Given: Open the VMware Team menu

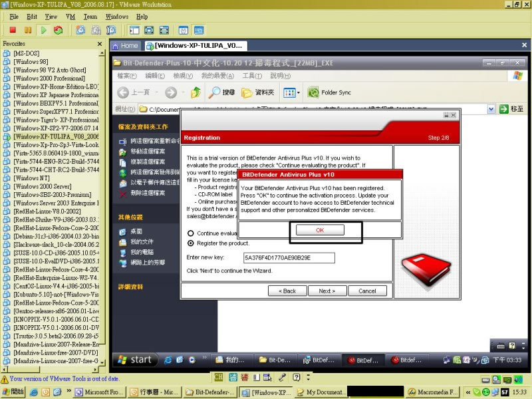Looking at the screenshot, I should pyautogui.click(x=90, y=17).
